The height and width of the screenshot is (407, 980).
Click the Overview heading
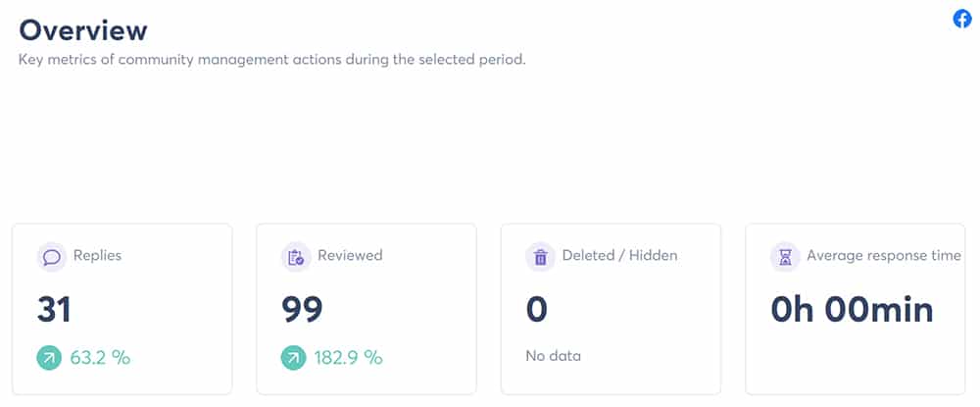83,29
